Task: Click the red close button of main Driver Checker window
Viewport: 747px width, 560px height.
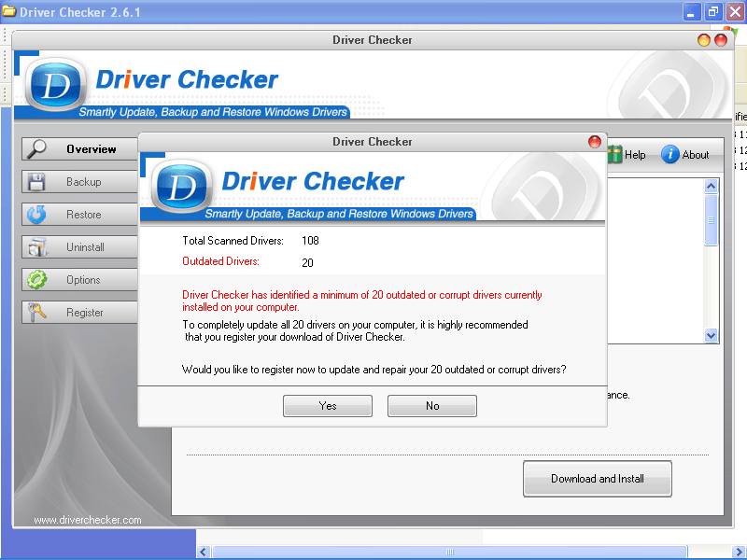Action: 721,40
